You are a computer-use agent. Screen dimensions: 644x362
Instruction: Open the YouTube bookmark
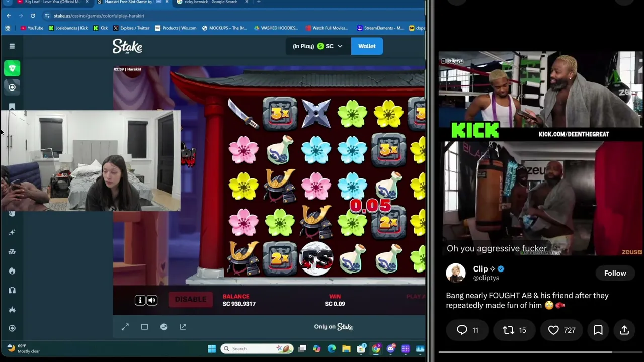coord(32,28)
